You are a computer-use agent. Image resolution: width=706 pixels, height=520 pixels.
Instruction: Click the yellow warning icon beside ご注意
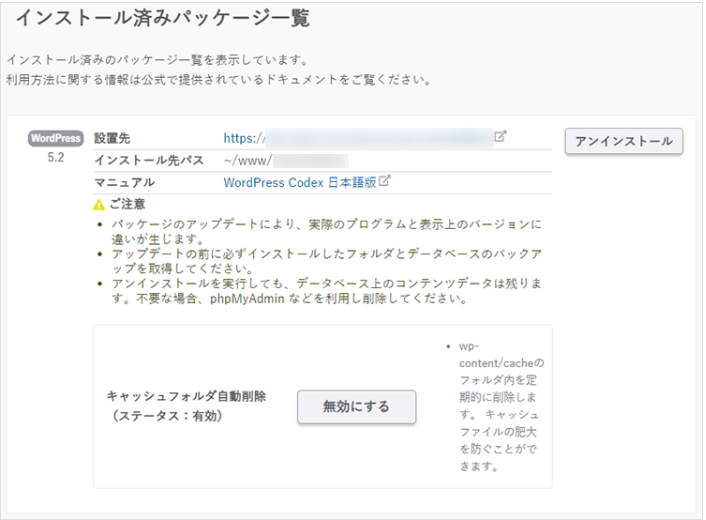coord(99,205)
